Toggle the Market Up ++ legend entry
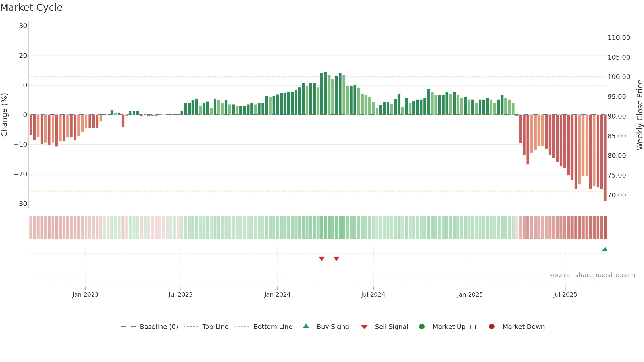644x362 pixels. 448,327
